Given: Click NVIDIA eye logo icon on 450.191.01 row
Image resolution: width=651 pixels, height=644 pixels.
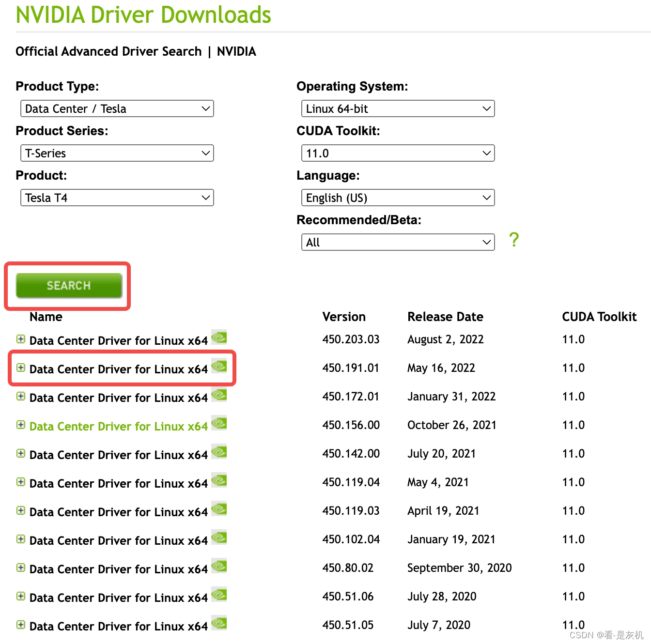Looking at the screenshot, I should point(219,366).
